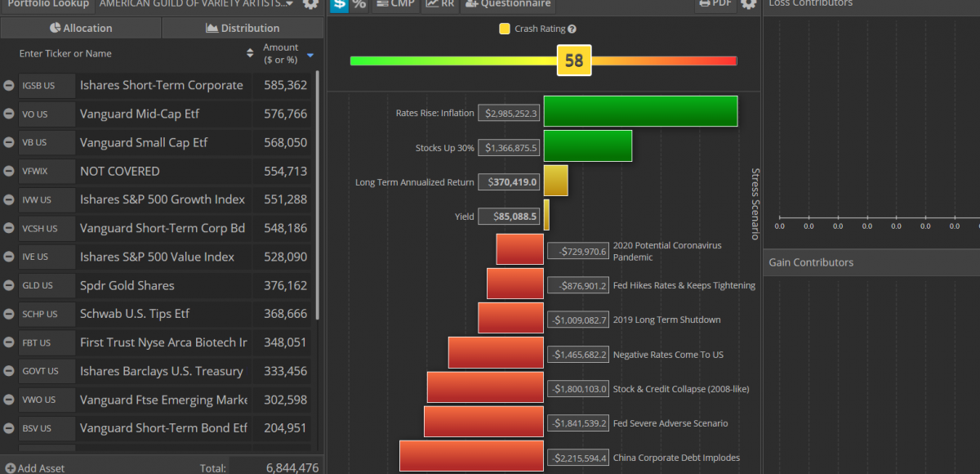This screenshot has height=474, width=980.
Task: Expand the Amount column blue dropdown arrow
Action: point(310,56)
